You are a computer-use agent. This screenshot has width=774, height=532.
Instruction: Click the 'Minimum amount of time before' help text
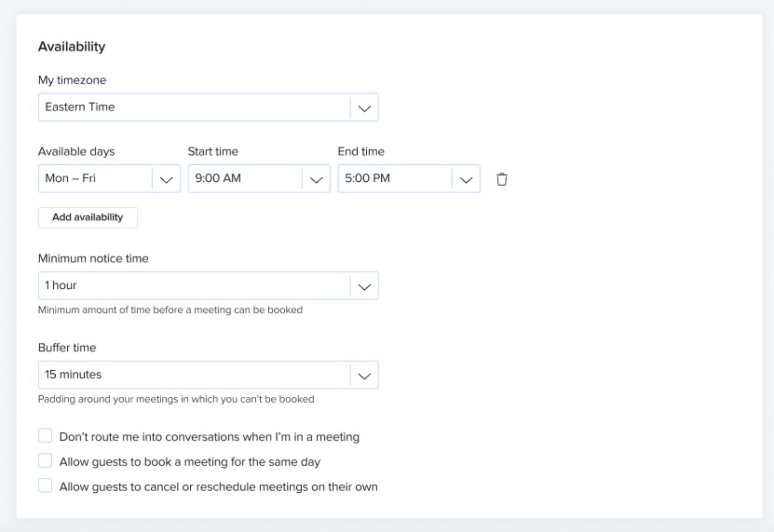coord(170,310)
